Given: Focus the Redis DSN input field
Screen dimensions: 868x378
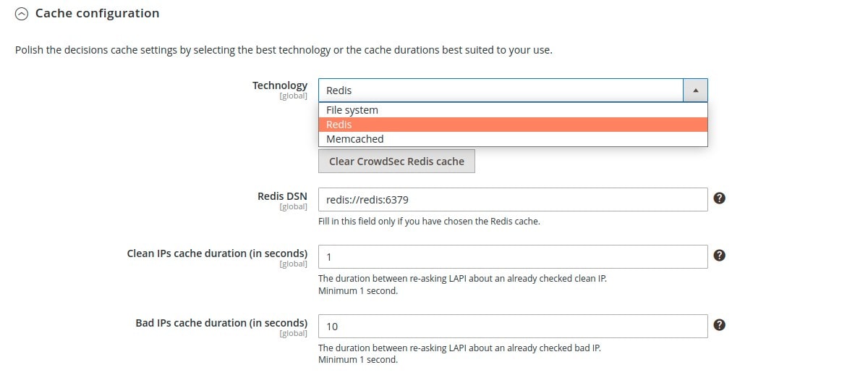Looking at the screenshot, I should (513, 199).
